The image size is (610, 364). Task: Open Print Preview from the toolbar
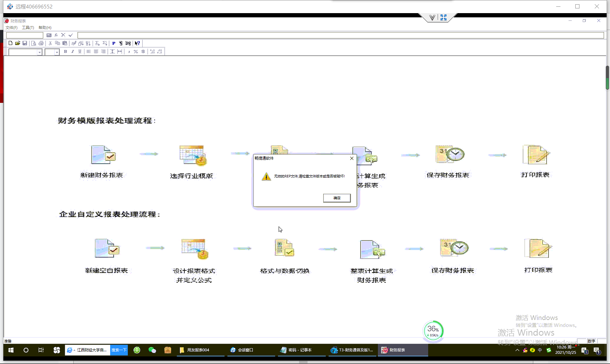34,43
